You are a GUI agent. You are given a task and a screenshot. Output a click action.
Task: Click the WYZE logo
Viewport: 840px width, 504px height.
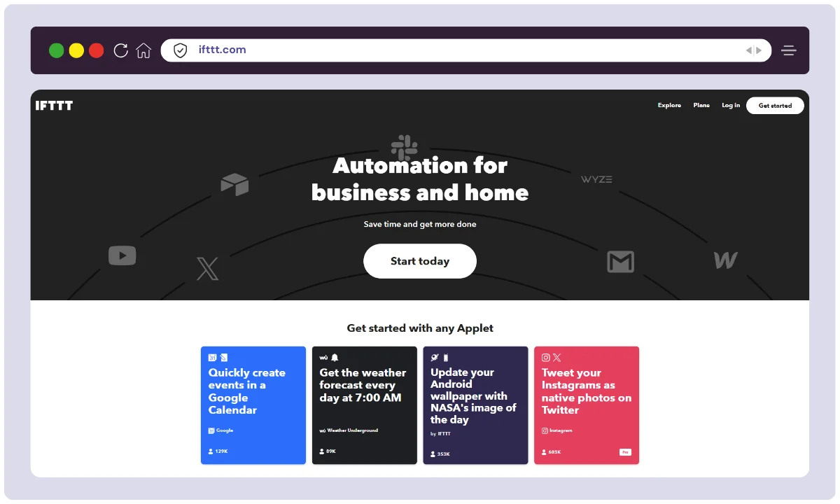(x=596, y=179)
